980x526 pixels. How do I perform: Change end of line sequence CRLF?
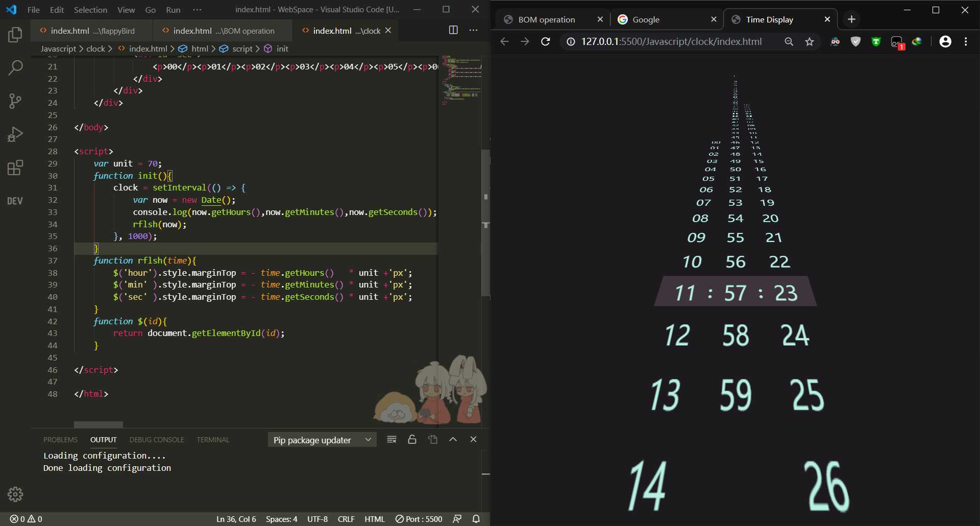click(x=346, y=519)
